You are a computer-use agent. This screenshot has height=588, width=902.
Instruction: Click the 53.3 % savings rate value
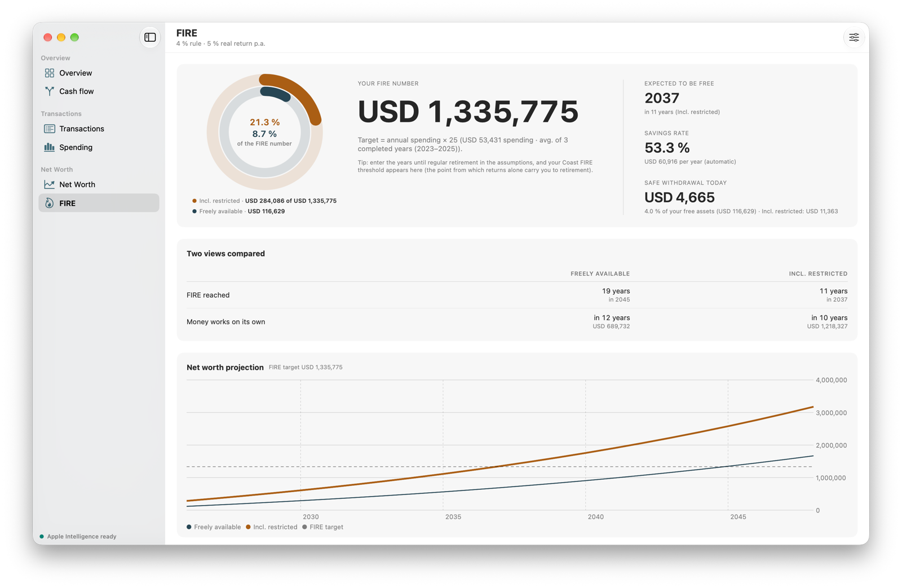(x=667, y=148)
